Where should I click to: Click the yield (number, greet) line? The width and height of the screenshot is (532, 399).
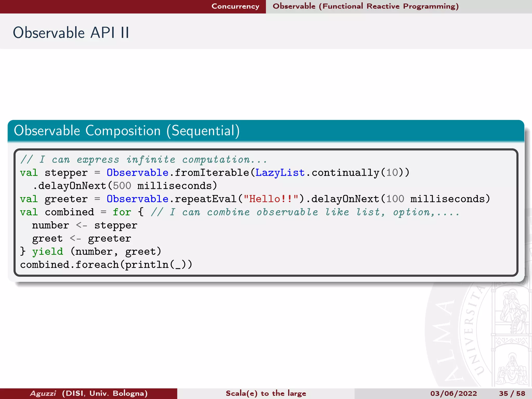click(x=91, y=252)
